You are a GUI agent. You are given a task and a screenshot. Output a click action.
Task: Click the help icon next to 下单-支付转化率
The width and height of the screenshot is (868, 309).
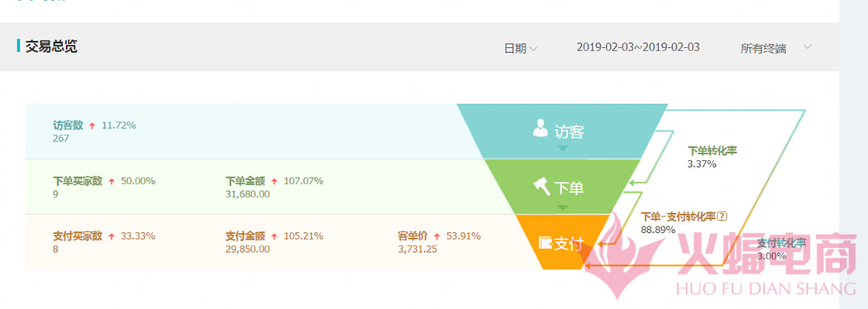tap(722, 216)
